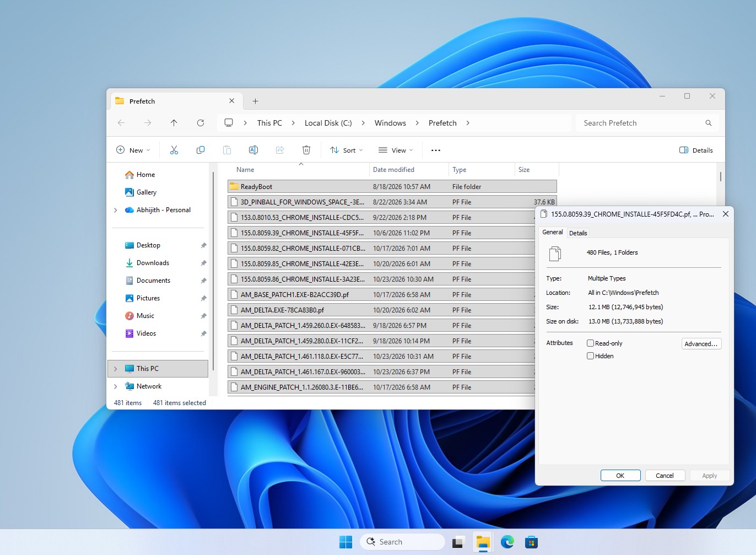756x555 pixels.
Task: Open Task View on taskbar
Action: [x=458, y=542]
